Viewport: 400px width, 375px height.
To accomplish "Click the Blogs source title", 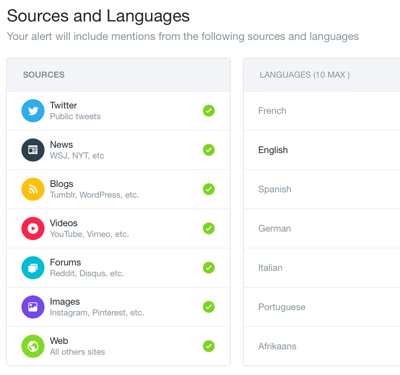I will click(62, 184).
